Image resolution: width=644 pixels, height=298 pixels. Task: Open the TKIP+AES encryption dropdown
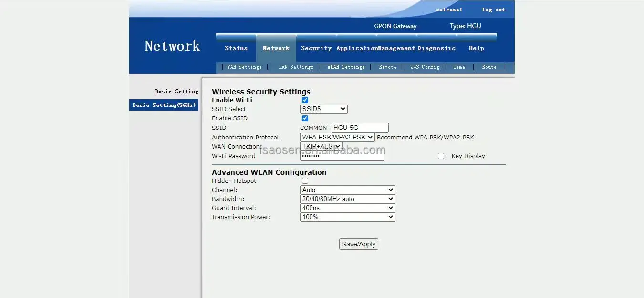click(321, 146)
